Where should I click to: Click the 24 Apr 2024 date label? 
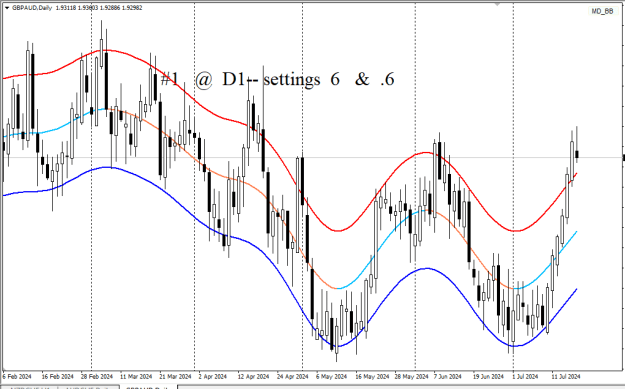point(293,377)
